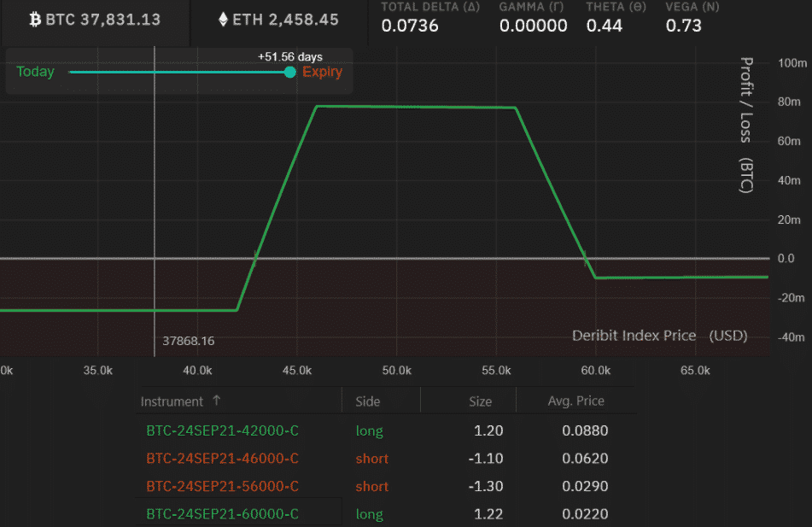Open the Size column sorting options
The width and height of the screenshot is (812, 527).
click(480, 401)
